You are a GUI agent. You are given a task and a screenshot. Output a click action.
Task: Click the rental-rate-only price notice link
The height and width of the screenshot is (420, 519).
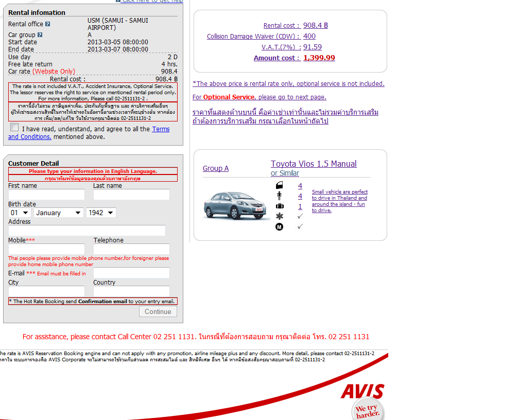288,84
